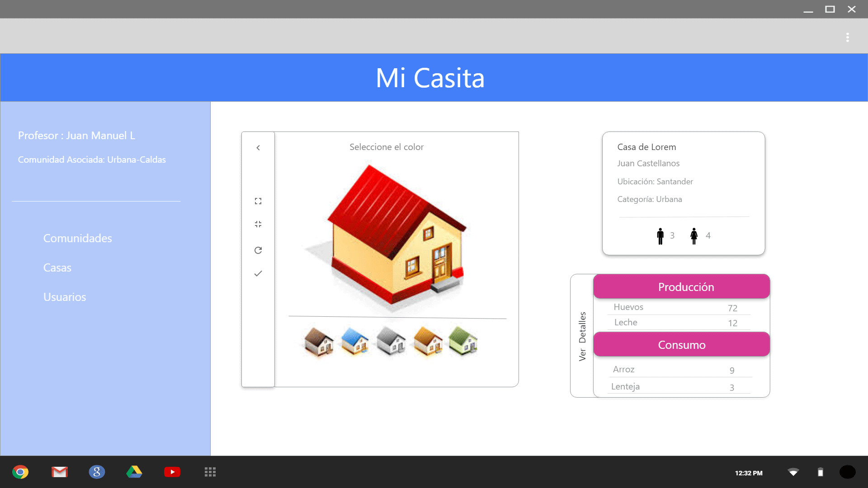This screenshot has height=488, width=868.
Task: Select the blue roof house color
Action: click(355, 342)
